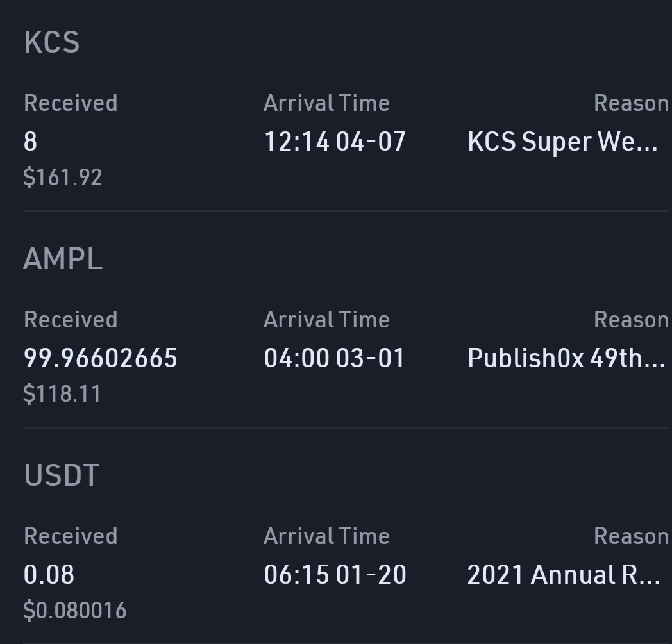
Task: Select the $118.11 value under AMPL
Action: 62,393
